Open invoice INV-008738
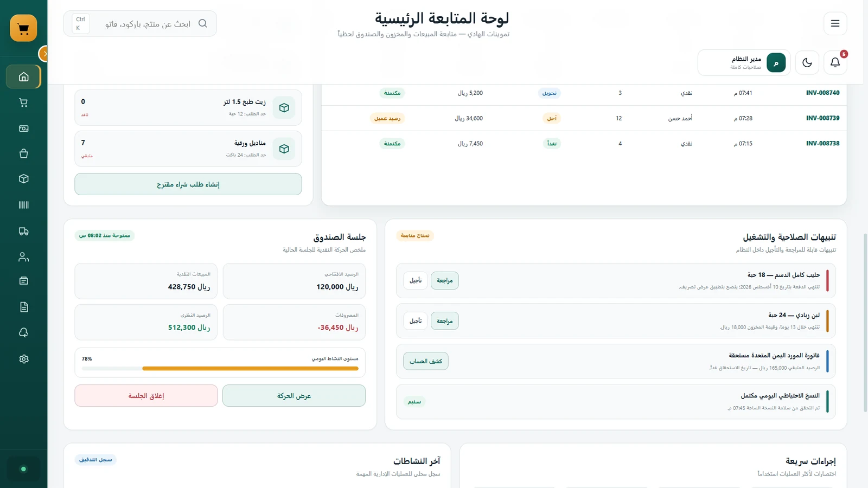Image resolution: width=868 pixels, height=488 pixels. pos(822,144)
